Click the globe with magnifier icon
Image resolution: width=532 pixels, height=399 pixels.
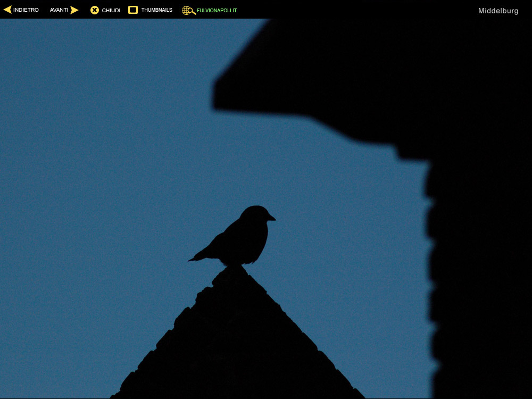coord(189,11)
